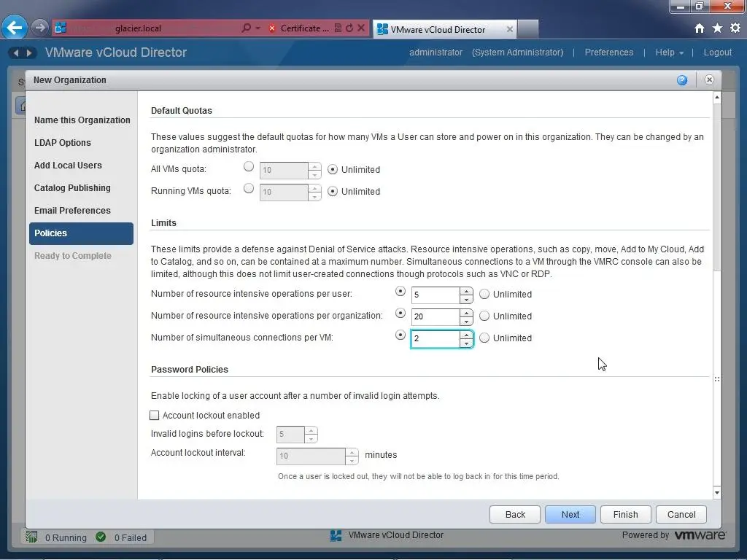
Task: Close the VMware vCloud Director browser tab
Action: coord(510,29)
